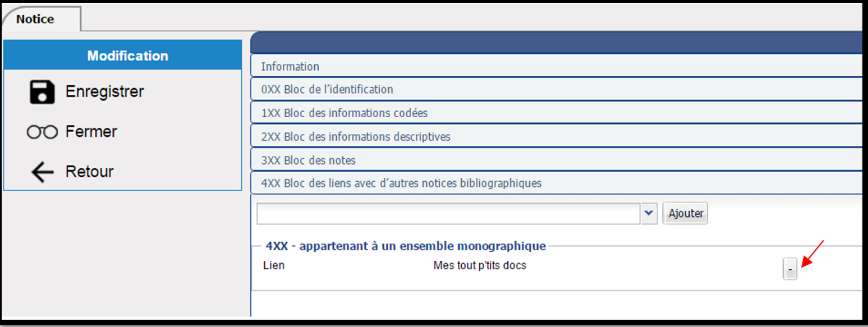The height and width of the screenshot is (327, 868).
Task: Expand the Information section
Action: coord(556,66)
